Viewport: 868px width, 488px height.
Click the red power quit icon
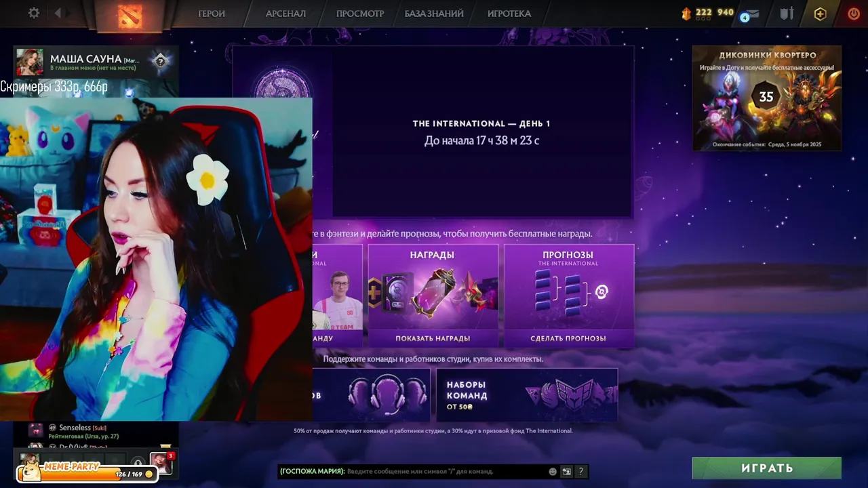[854, 14]
